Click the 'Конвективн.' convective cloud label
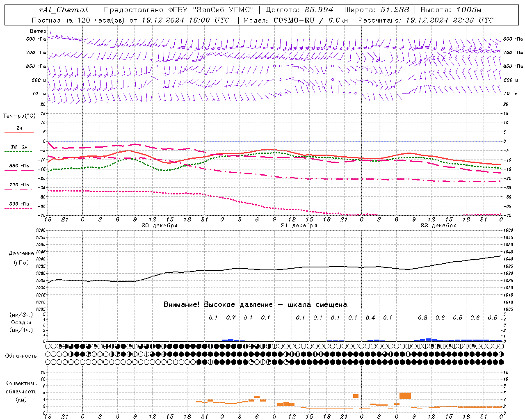 (21, 383)
